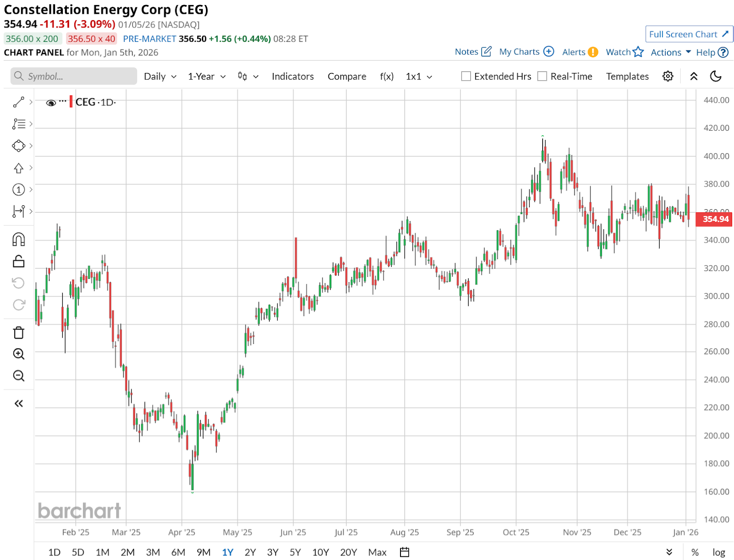The image size is (734, 560).
Task: Enable the Extended Hrs checkbox
Action: (x=466, y=76)
